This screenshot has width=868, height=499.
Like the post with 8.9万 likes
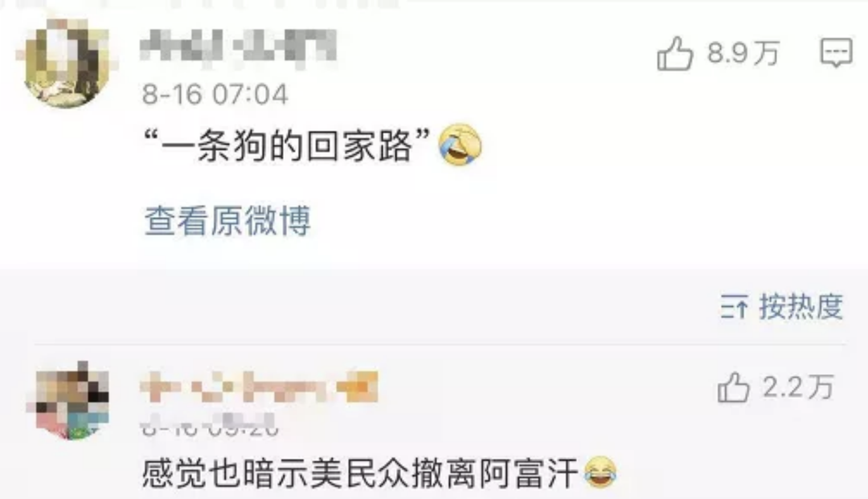tap(674, 54)
